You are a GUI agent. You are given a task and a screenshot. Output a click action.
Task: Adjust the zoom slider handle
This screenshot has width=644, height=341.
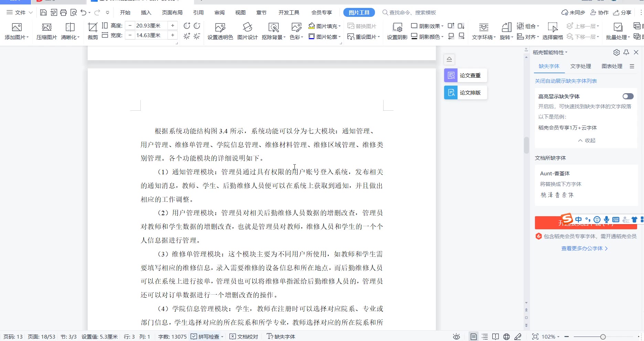point(603,337)
